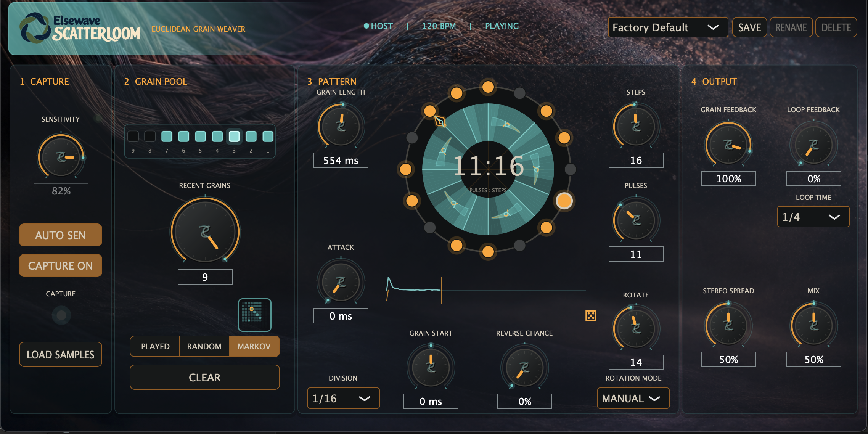Toggle grain pool slot 3
This screenshot has width=868, height=434.
click(234, 136)
